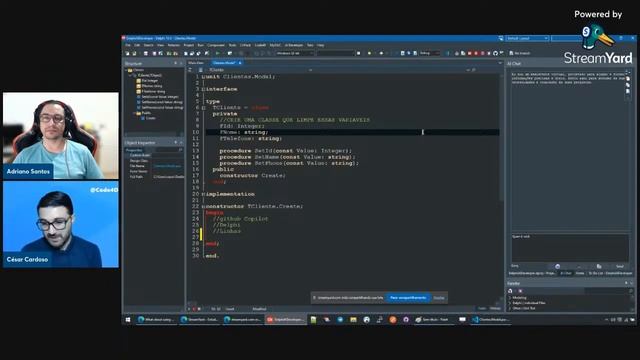Open the Properties tab in Object Inspector
This screenshot has height=360, width=640.
coord(134,150)
